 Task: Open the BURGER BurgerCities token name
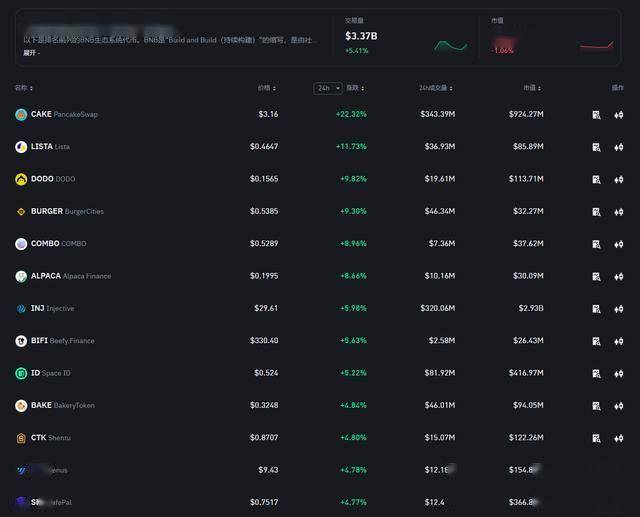coord(67,211)
